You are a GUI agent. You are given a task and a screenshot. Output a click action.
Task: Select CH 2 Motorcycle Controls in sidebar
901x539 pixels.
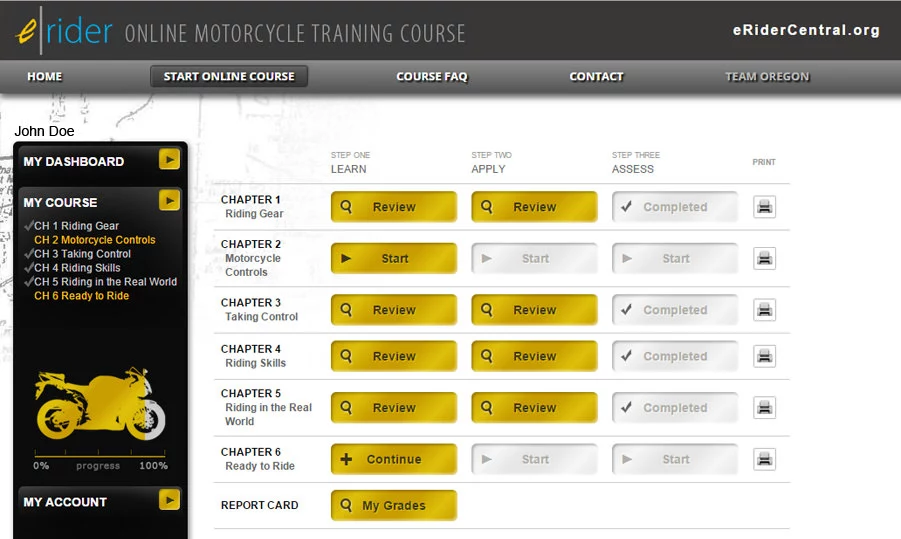95,240
